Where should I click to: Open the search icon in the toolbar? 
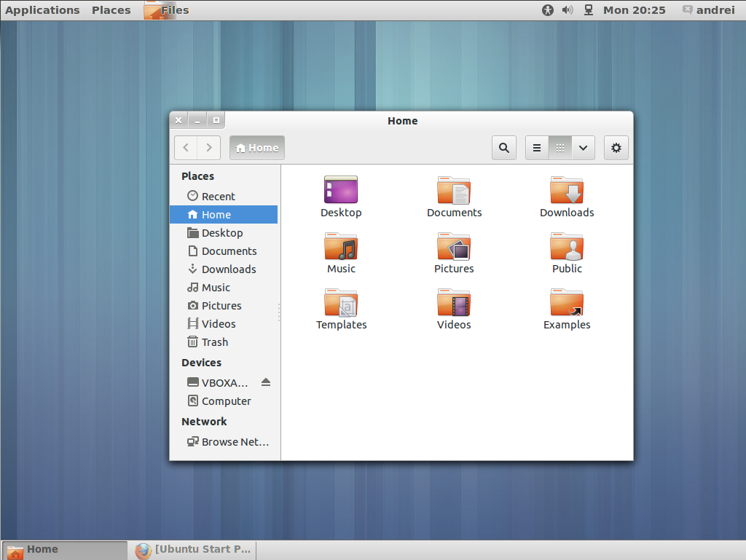click(x=503, y=147)
